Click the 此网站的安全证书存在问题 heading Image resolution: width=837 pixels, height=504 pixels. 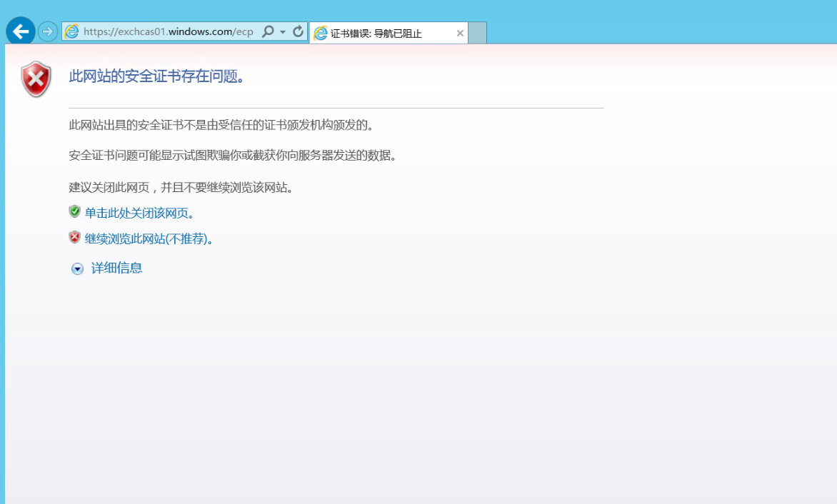click(x=157, y=76)
